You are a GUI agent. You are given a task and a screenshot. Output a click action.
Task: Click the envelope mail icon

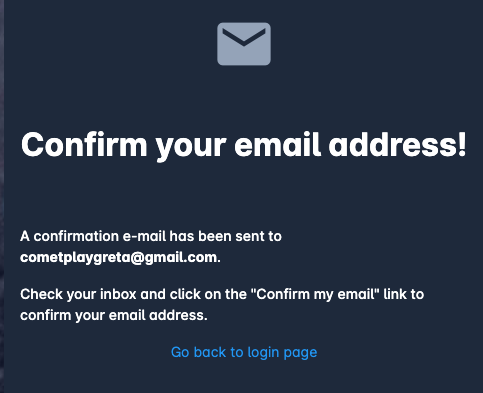tap(244, 44)
